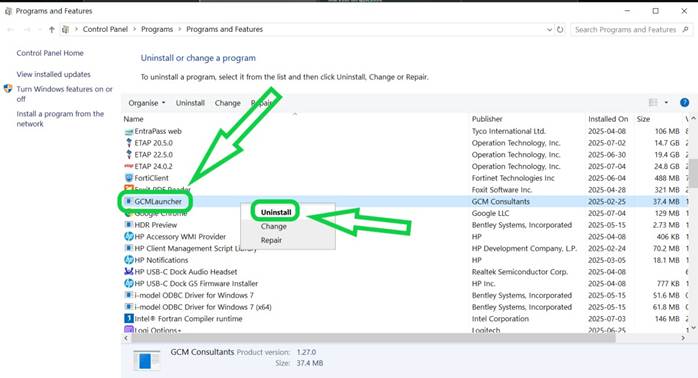Choose Repair in the context menu
Viewport: 698px width, 378px height.
click(271, 240)
